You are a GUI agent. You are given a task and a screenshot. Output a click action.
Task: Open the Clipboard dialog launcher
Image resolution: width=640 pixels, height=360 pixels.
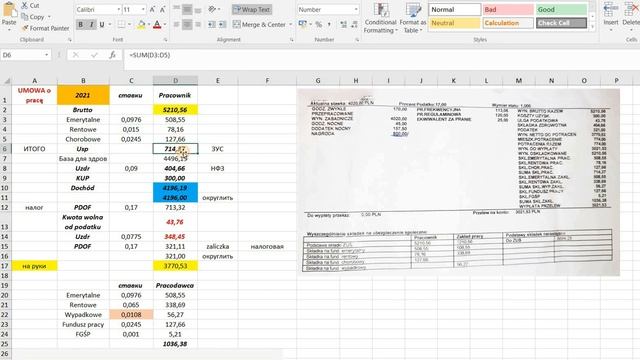pos(69,40)
